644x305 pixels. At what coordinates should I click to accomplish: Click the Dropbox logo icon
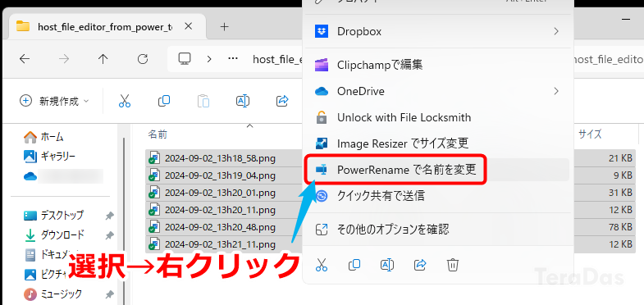coord(322,31)
